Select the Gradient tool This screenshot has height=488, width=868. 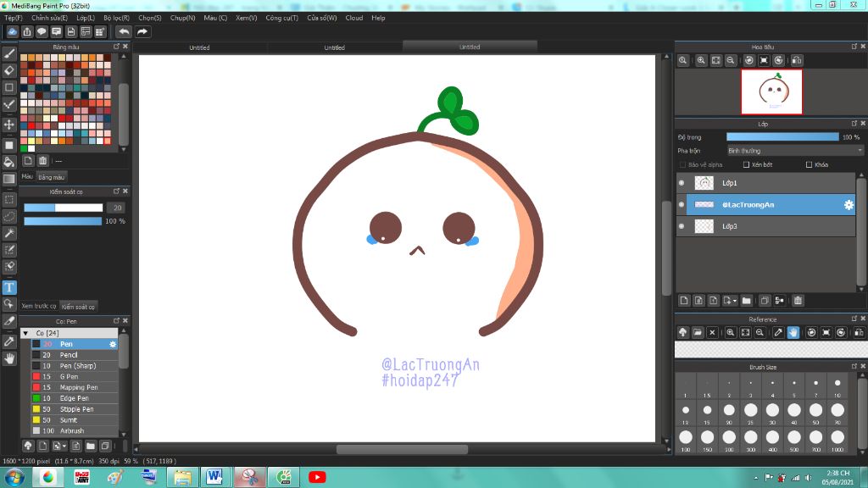(9, 179)
